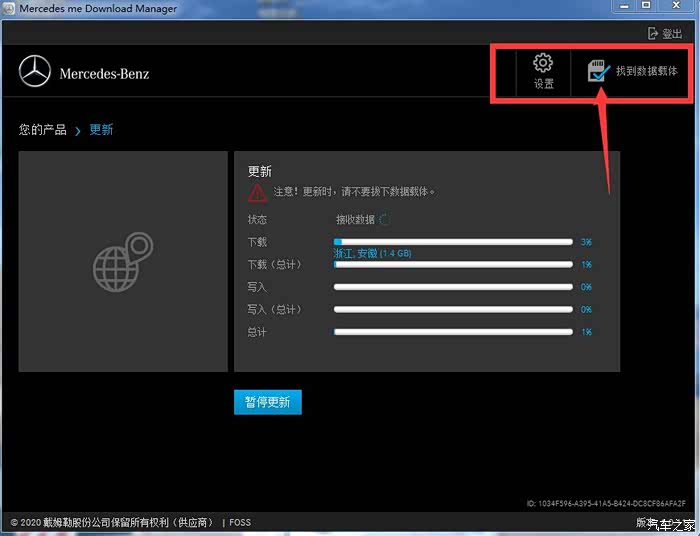Click the 下载（总计） progress bar
Image resolution: width=700 pixels, height=536 pixels.
coord(453,265)
